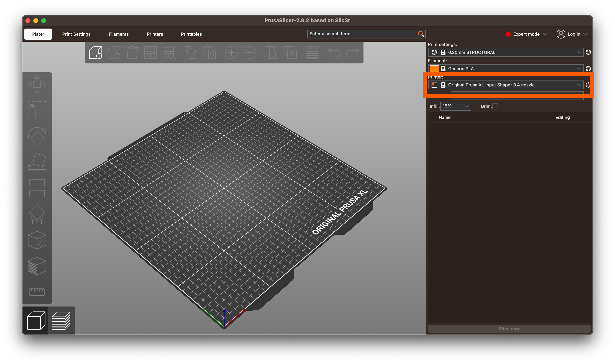The width and height of the screenshot is (615, 364).
Task: Open the Print settings preset dropdown
Action: pyautogui.click(x=506, y=52)
